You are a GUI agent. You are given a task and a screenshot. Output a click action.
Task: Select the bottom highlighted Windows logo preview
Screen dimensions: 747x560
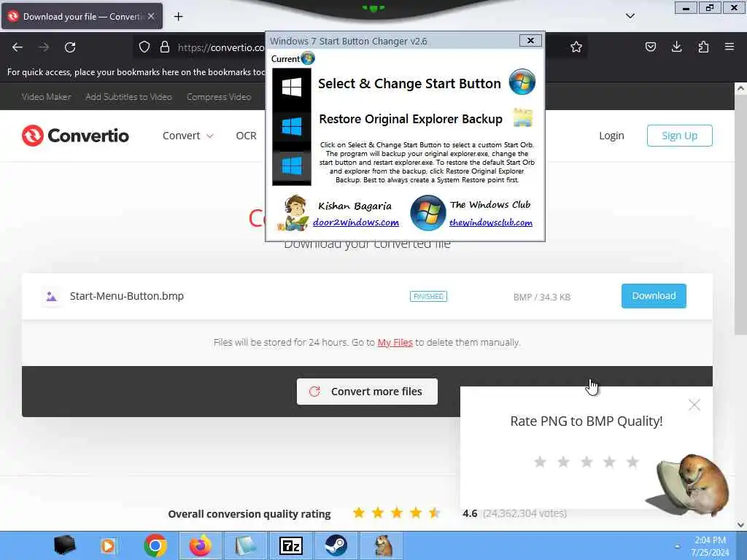coord(292,166)
